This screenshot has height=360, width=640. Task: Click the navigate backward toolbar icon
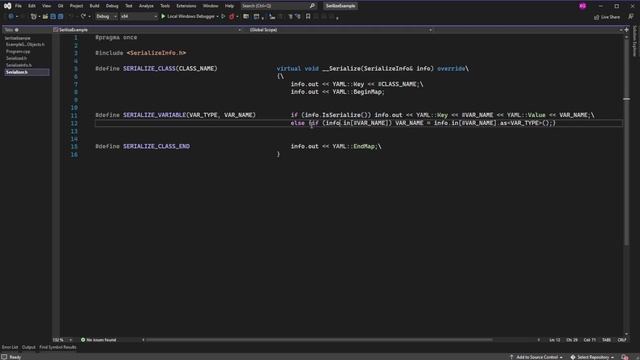(x=11, y=17)
